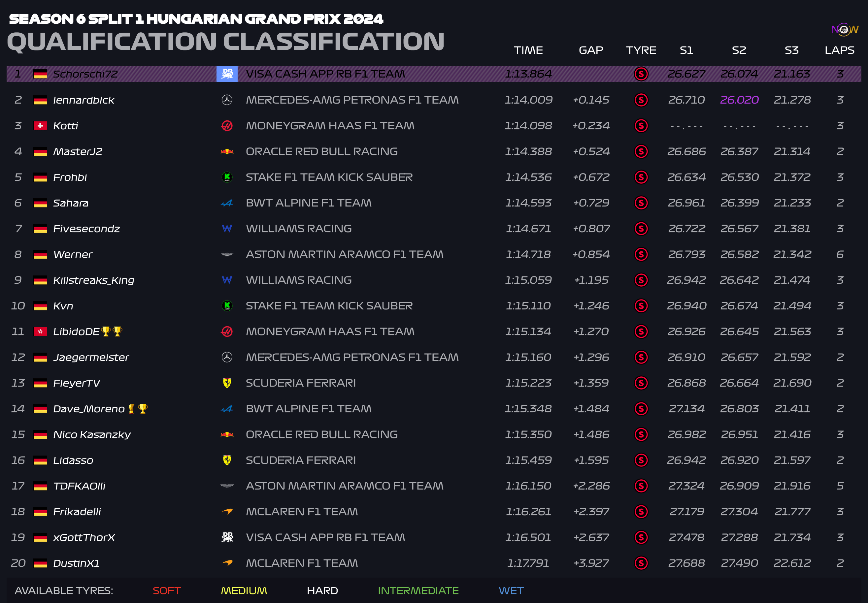Click the blue WET tyre legend label
The width and height of the screenshot is (868, 603).
[511, 590]
